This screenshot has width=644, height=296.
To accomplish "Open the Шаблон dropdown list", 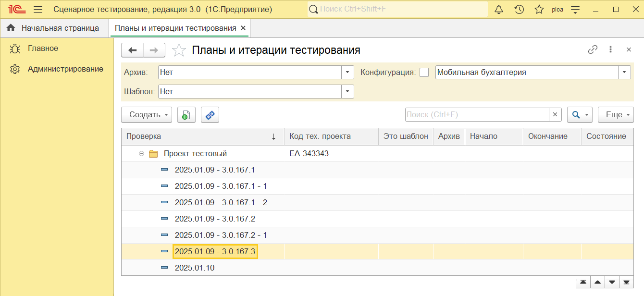I will (348, 91).
